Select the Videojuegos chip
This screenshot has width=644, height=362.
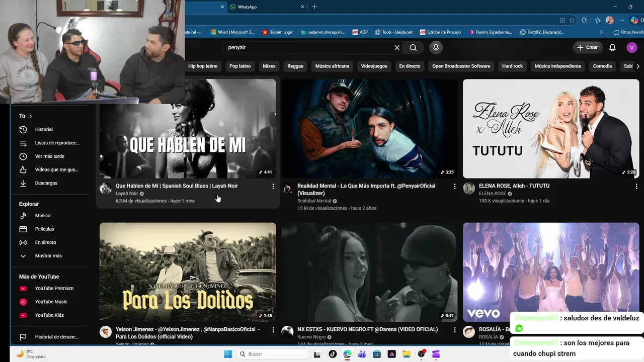(x=374, y=66)
